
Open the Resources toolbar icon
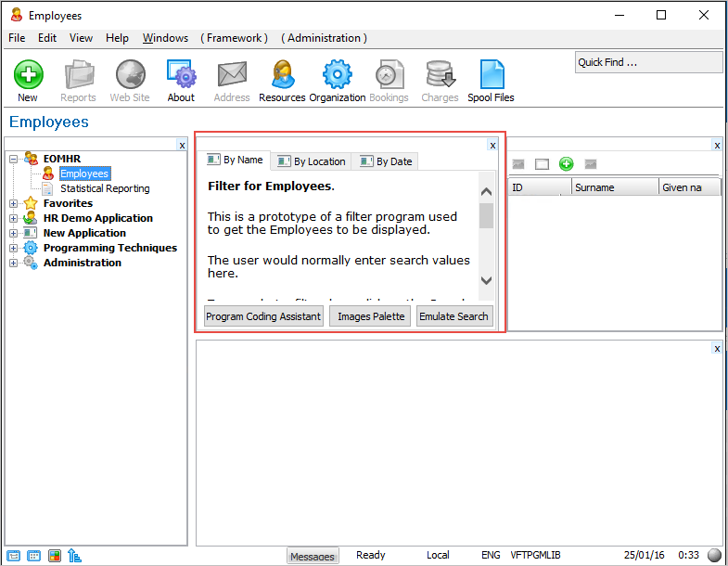283,74
